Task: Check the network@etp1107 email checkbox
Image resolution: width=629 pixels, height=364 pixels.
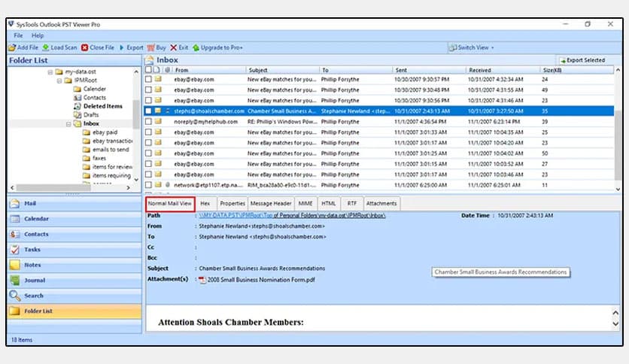Action: coord(148,185)
